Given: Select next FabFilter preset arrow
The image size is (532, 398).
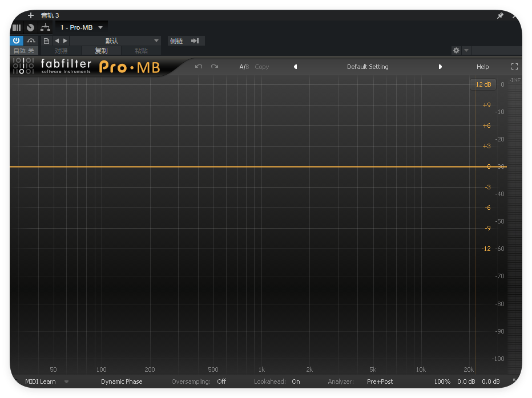Looking at the screenshot, I should tap(440, 67).
